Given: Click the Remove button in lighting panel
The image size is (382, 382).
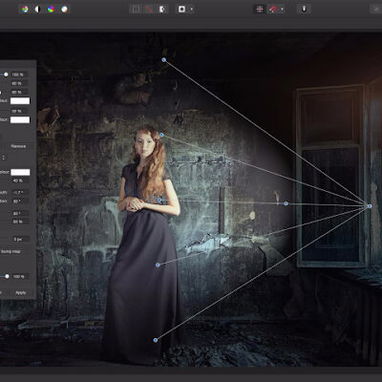Looking at the screenshot, I should [x=18, y=146].
